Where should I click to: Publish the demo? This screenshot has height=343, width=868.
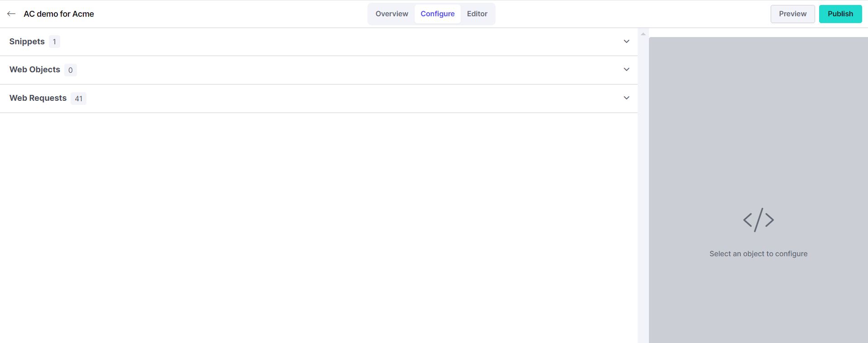click(x=840, y=14)
